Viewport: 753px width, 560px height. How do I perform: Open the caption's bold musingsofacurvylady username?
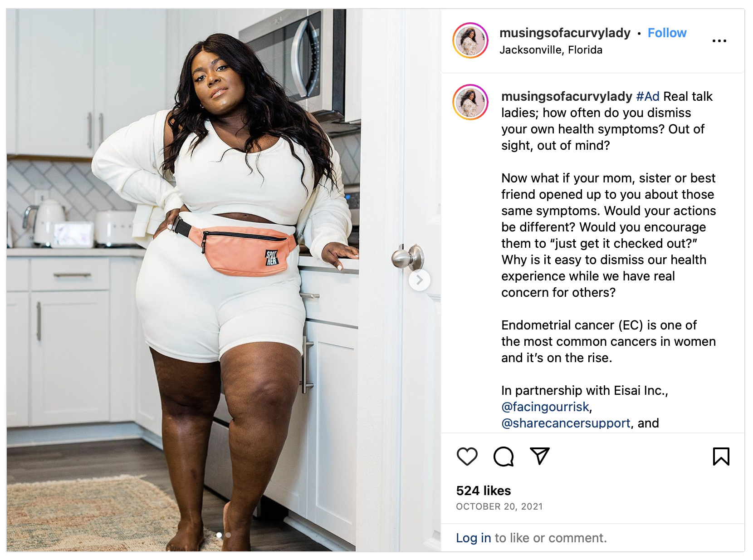pos(567,96)
